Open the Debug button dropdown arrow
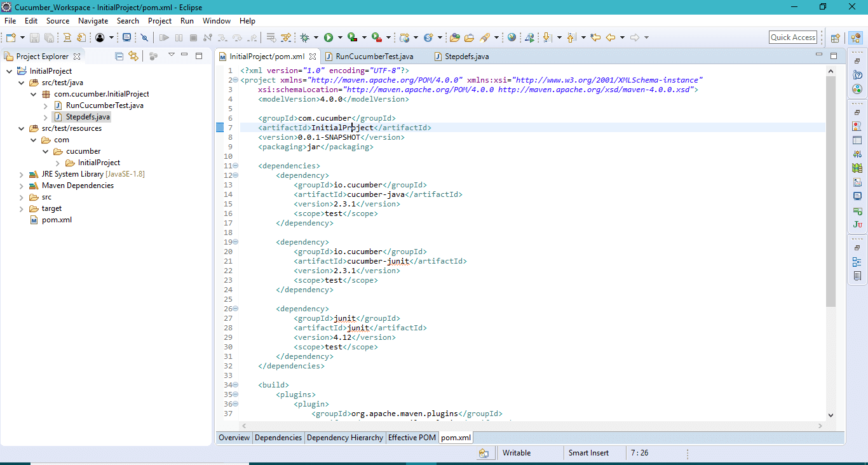 [x=316, y=37]
